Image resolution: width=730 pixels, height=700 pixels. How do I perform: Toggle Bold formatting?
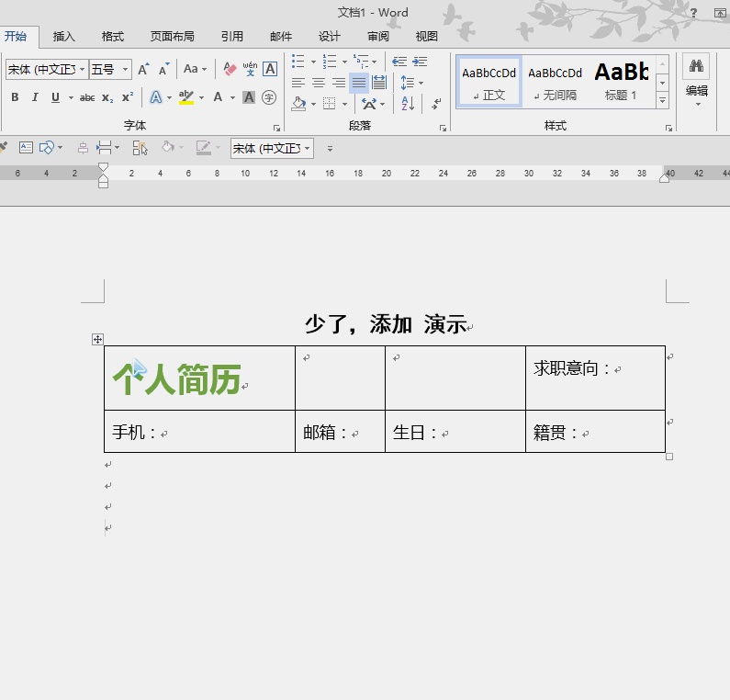(15, 97)
